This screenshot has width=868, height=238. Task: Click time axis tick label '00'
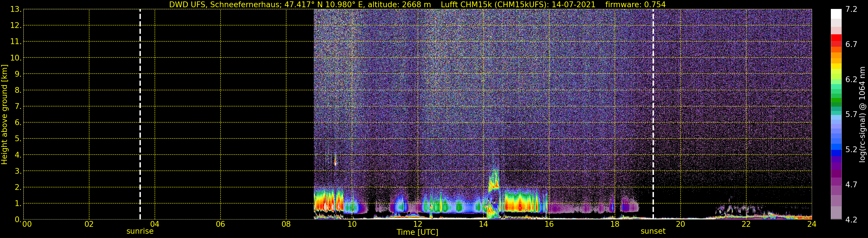coord(27,224)
